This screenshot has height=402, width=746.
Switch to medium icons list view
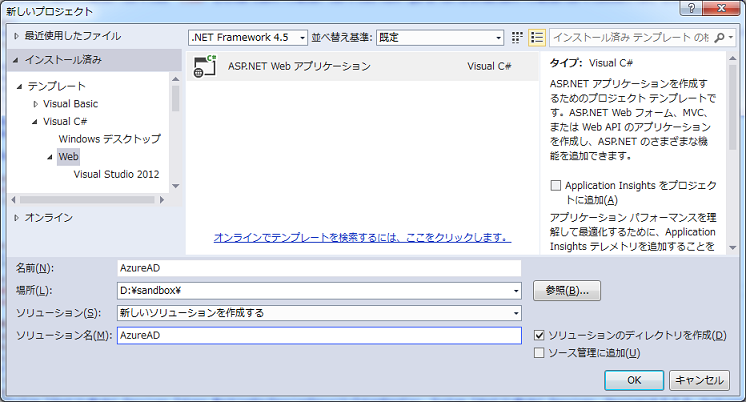pyautogui.click(x=537, y=37)
